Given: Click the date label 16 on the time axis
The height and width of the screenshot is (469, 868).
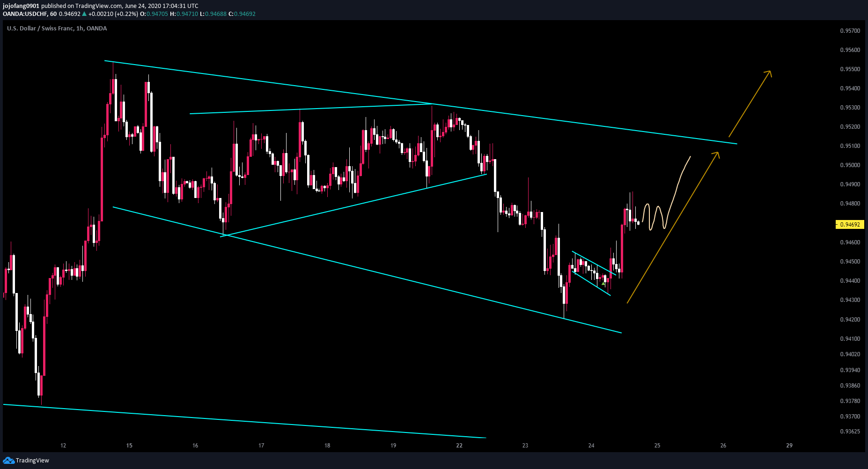Looking at the screenshot, I should [x=195, y=446].
